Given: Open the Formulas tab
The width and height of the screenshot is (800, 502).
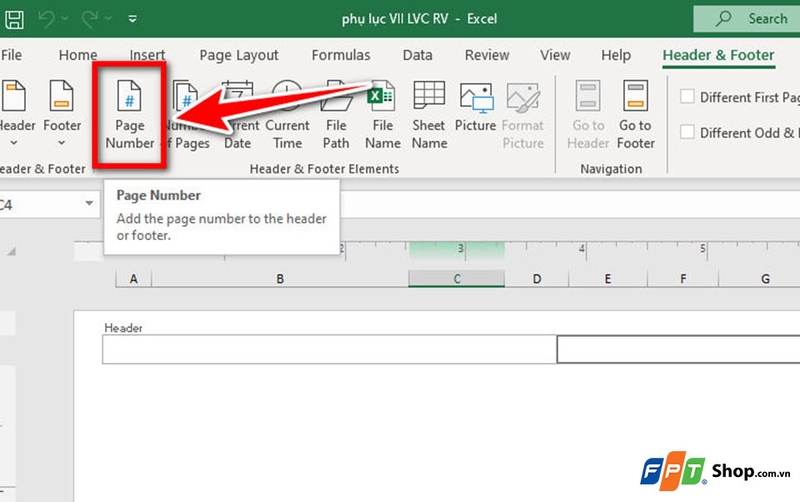Looking at the screenshot, I should point(341,55).
